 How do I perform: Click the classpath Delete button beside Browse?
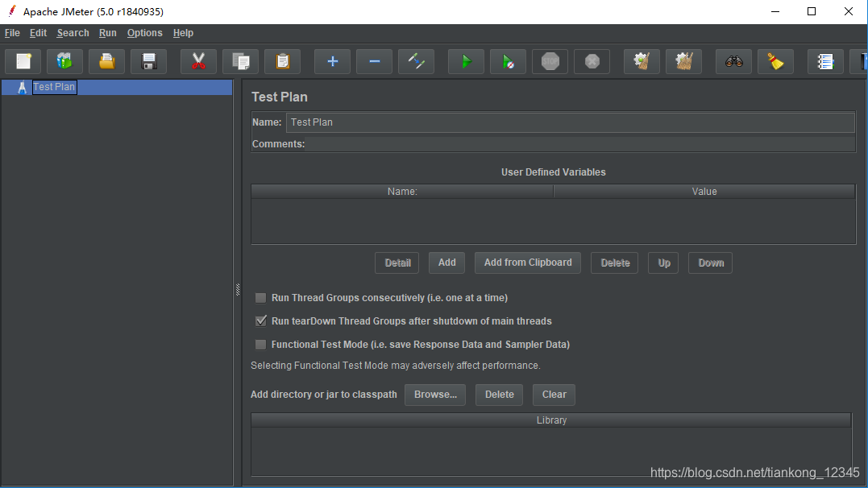[x=500, y=395]
